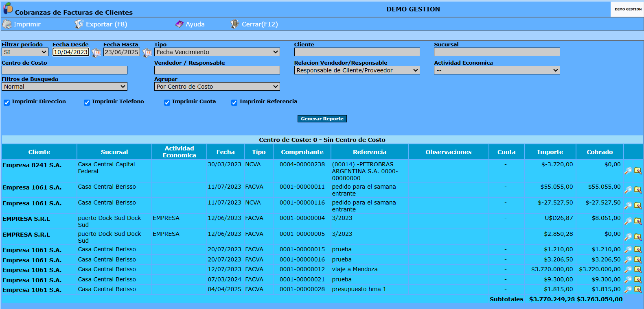Viewport: 644px width, 309px height.
Task: Click the subtotal '$3.770.249,28'
Action: 552,299
